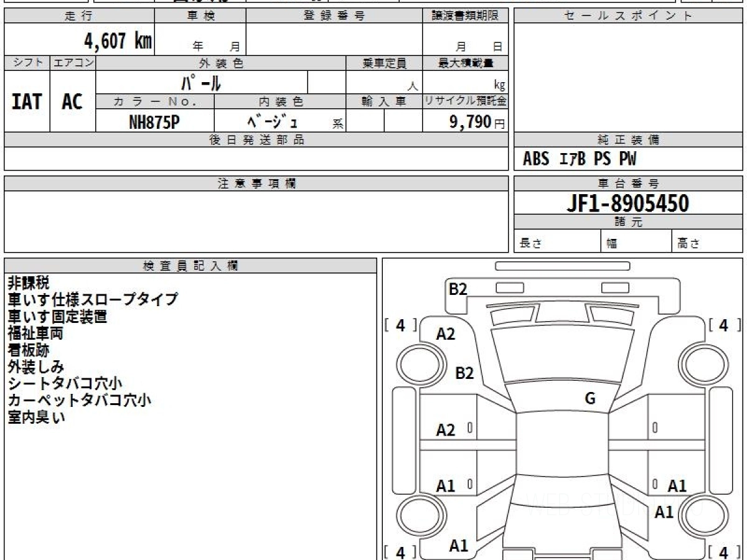The width and height of the screenshot is (747, 560).
Task: Click equipment list ABS エアB PS PW
Action: point(580,159)
